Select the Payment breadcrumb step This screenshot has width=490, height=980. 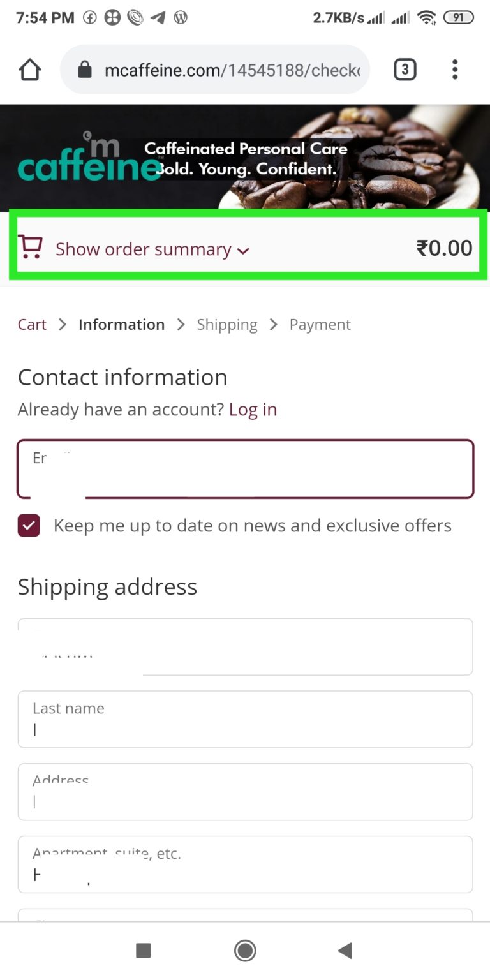[320, 325]
